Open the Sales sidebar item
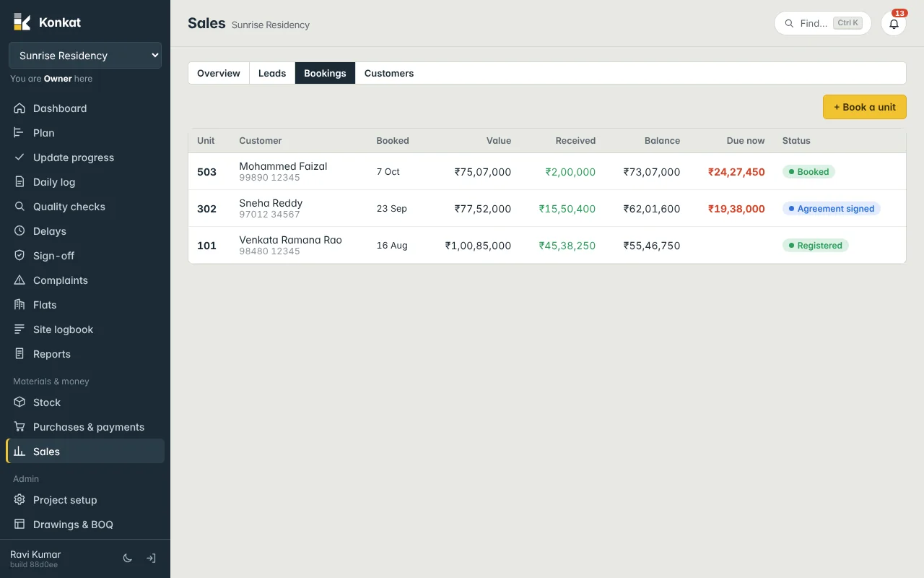924x578 pixels. tap(85, 452)
